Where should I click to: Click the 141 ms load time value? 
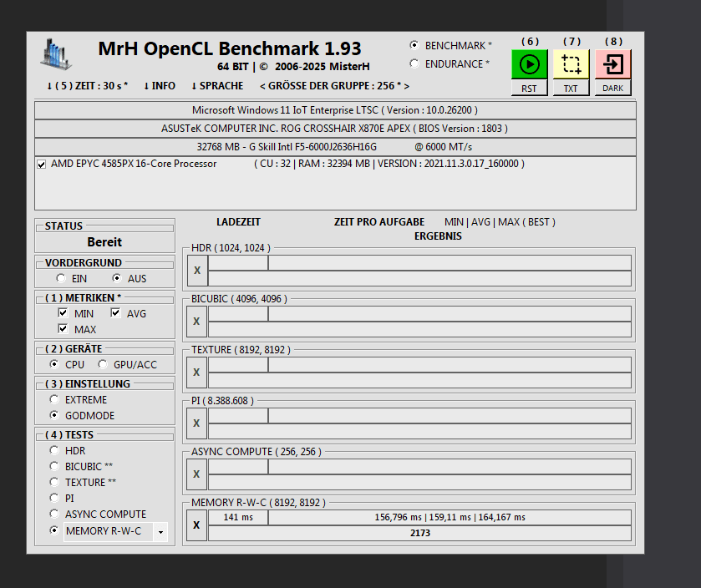[x=238, y=517]
